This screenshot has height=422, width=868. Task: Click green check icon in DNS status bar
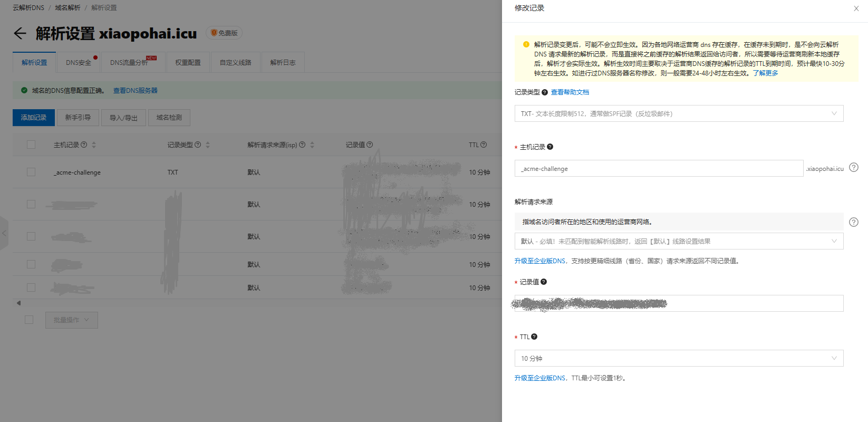tap(24, 90)
